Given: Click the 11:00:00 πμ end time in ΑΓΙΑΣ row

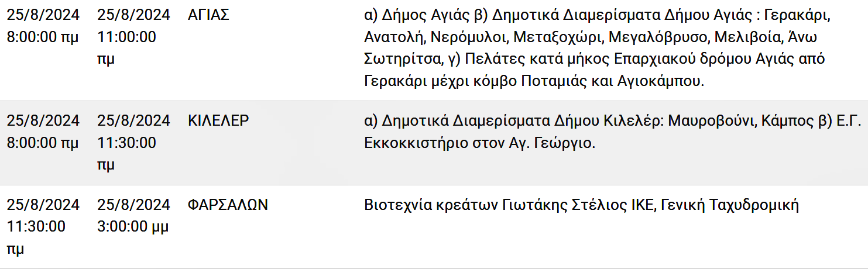Looking at the screenshot, I should tap(126, 48).
